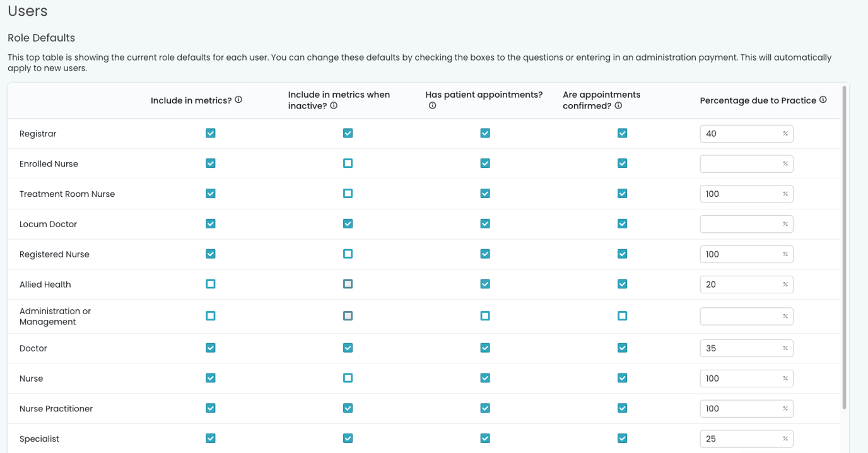
Task: Uncheck Include in metrics for Registrar
Action: (x=211, y=133)
